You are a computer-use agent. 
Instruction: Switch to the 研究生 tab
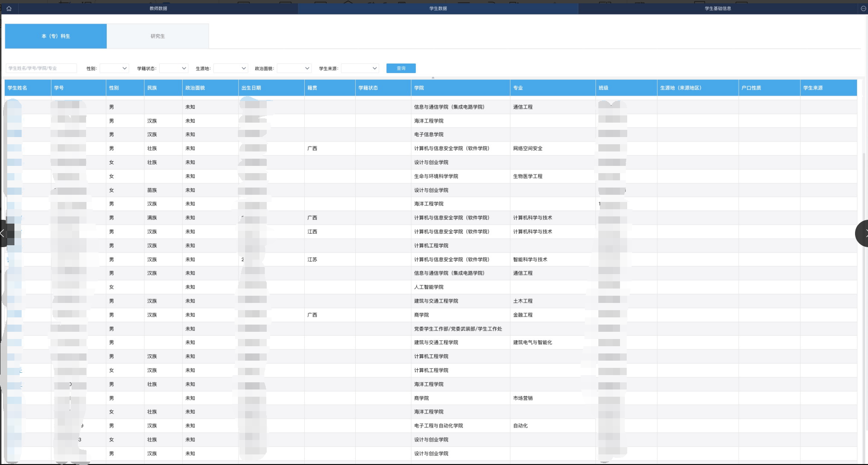[x=158, y=36]
